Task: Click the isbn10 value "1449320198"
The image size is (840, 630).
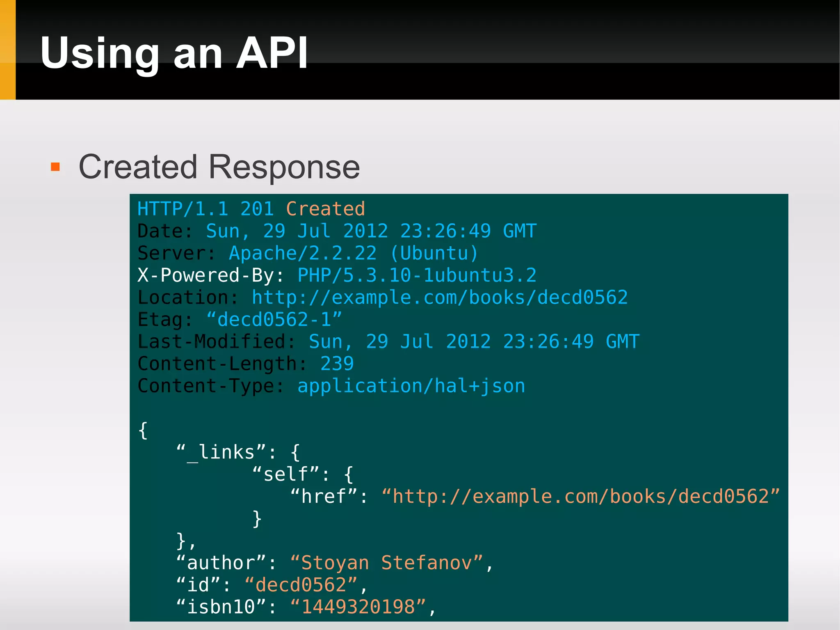Action: tap(358, 607)
